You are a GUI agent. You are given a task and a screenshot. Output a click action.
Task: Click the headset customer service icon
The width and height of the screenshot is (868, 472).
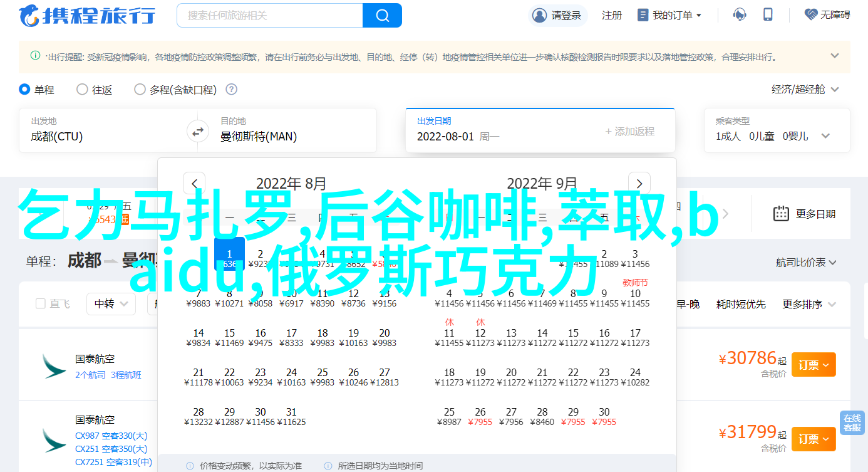click(x=740, y=14)
